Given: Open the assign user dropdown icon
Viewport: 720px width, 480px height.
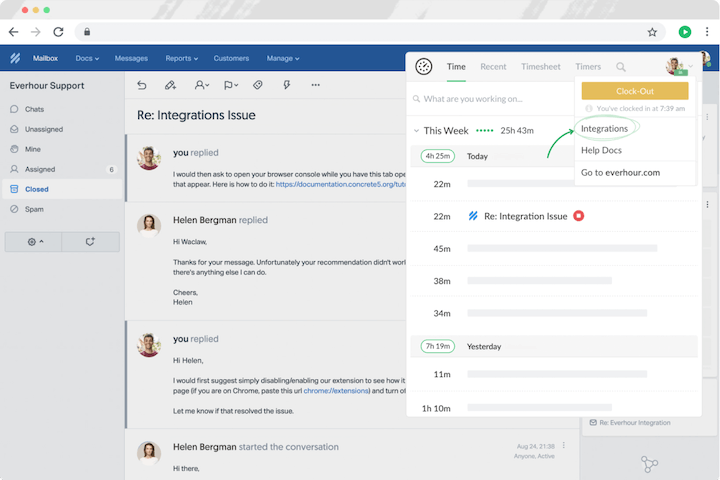Looking at the screenshot, I should pos(202,85).
